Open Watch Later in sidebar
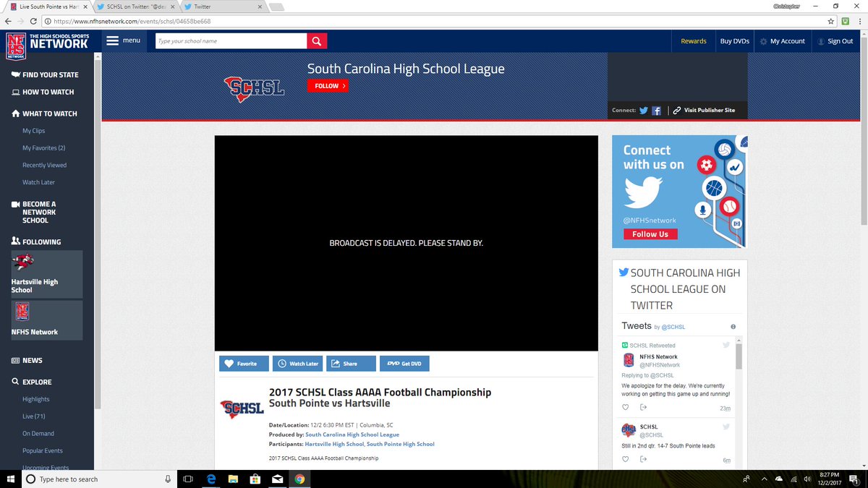The height and width of the screenshot is (488, 868). coord(38,182)
